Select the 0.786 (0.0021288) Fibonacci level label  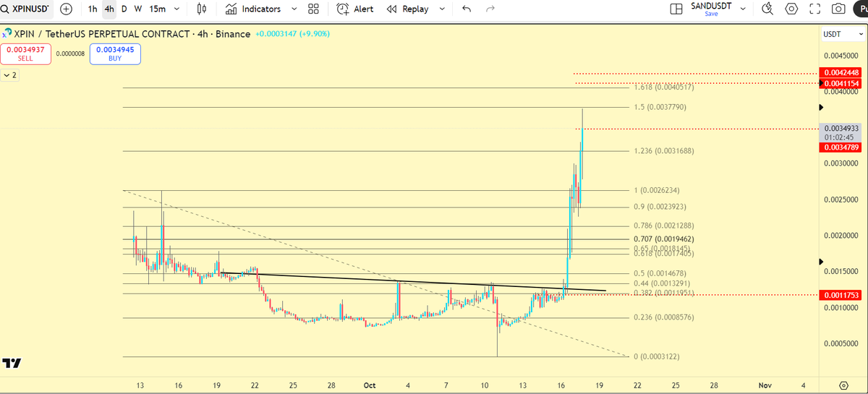click(x=663, y=226)
